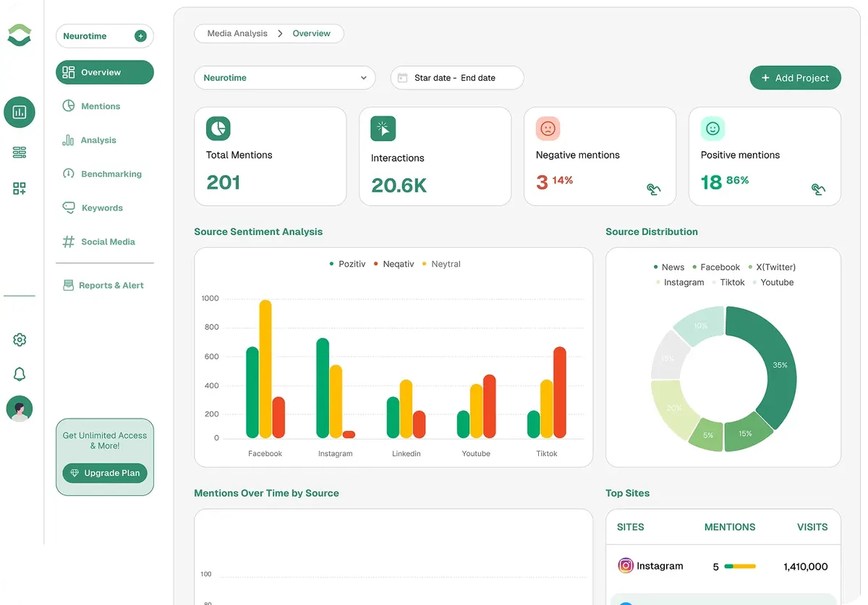The width and height of the screenshot is (868, 605).
Task: Click the Pozitiv legend entry
Action: (347, 265)
